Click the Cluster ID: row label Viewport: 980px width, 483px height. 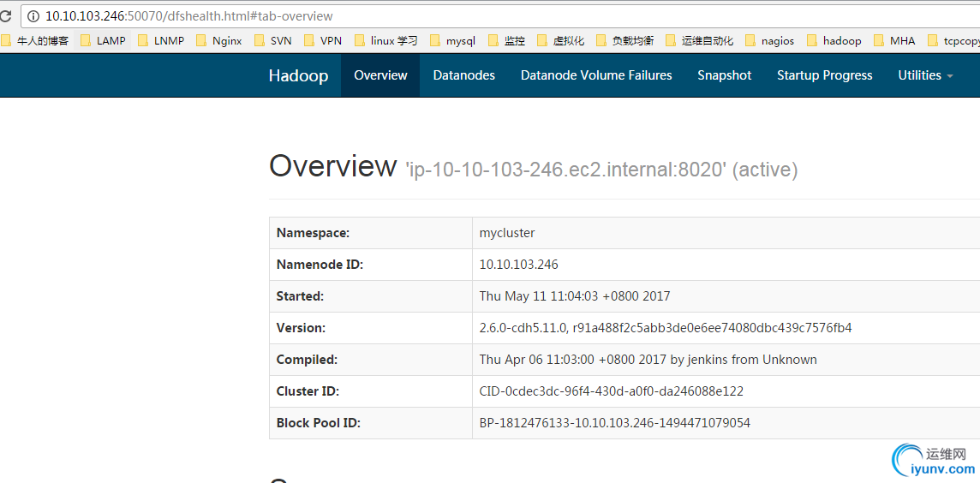[308, 391]
